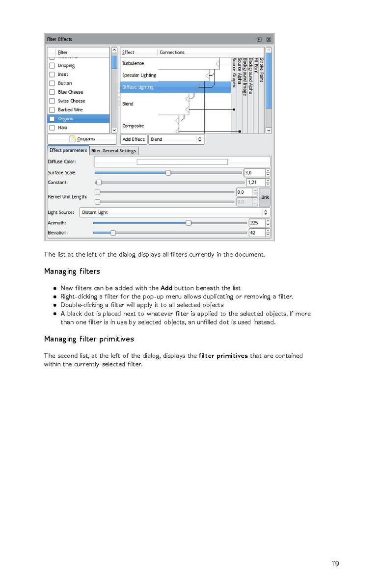Toggle the Halo filter checkbox

(52, 128)
